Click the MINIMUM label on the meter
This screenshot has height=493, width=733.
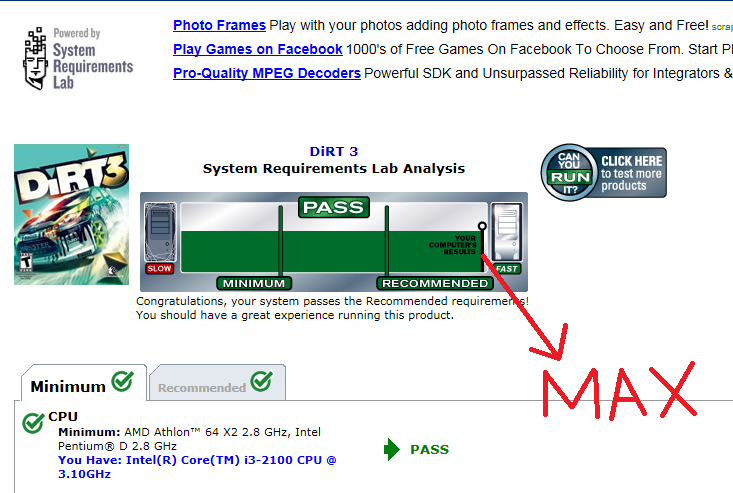coord(254,283)
